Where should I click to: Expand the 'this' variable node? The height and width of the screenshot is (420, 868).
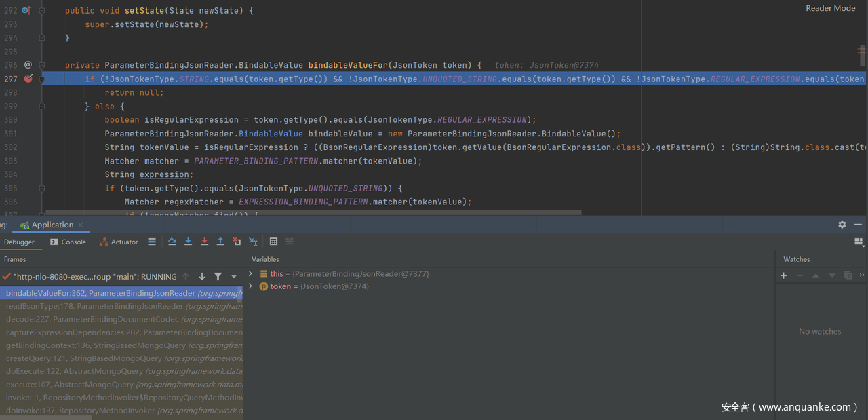point(250,274)
